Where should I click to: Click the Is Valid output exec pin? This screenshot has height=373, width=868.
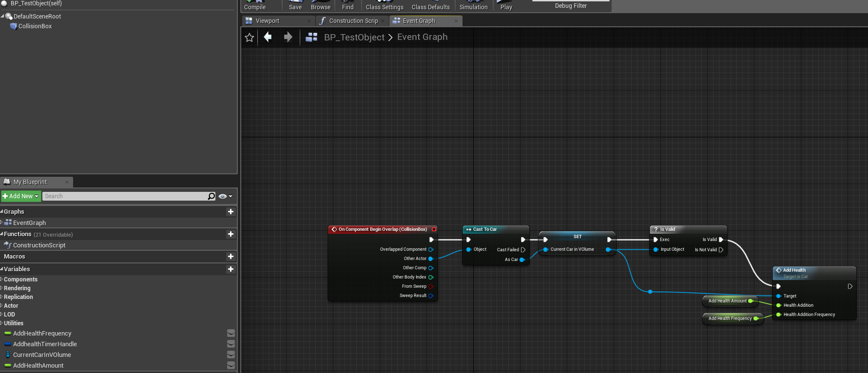[x=721, y=240]
